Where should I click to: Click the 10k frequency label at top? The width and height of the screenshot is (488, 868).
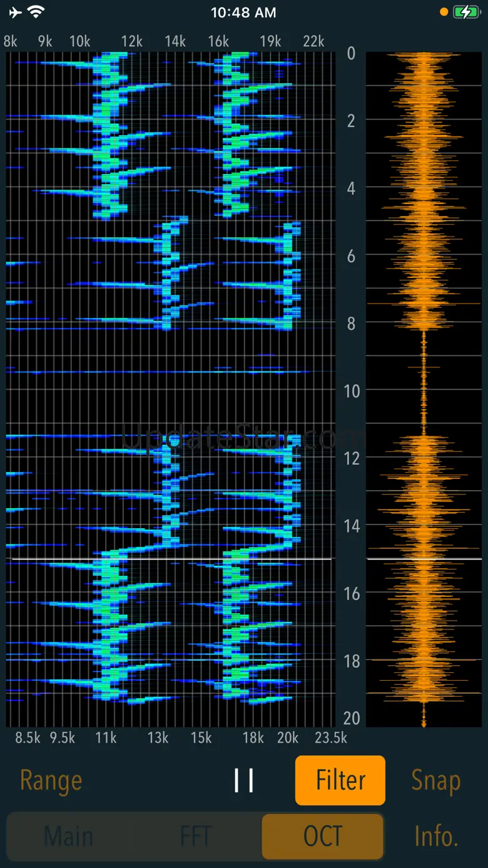point(80,41)
